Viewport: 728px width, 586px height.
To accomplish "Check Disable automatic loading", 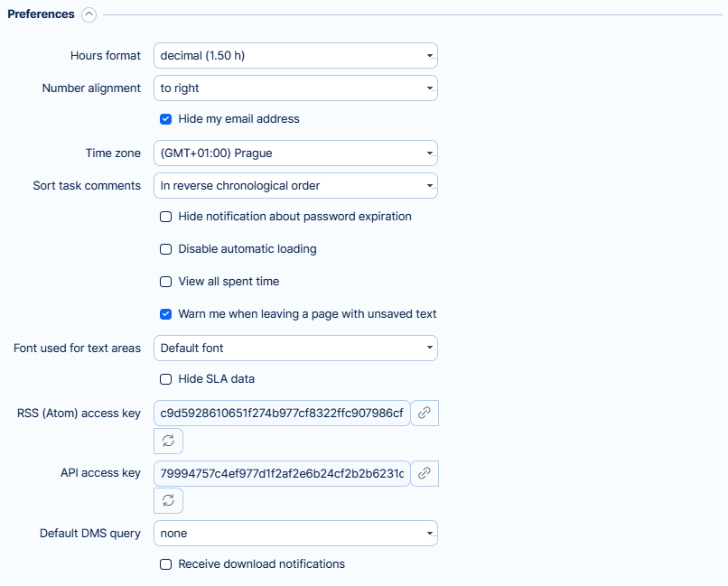I will (166, 249).
